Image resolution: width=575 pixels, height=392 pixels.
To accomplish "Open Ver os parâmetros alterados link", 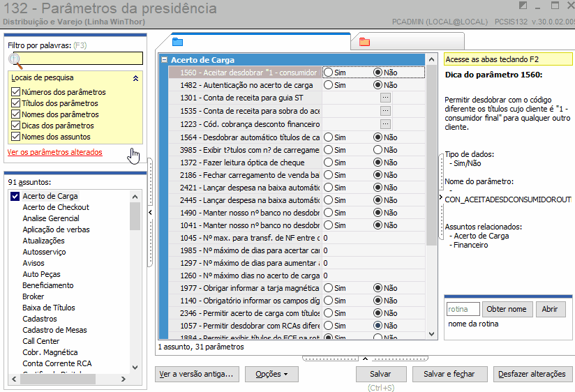I will (54, 152).
